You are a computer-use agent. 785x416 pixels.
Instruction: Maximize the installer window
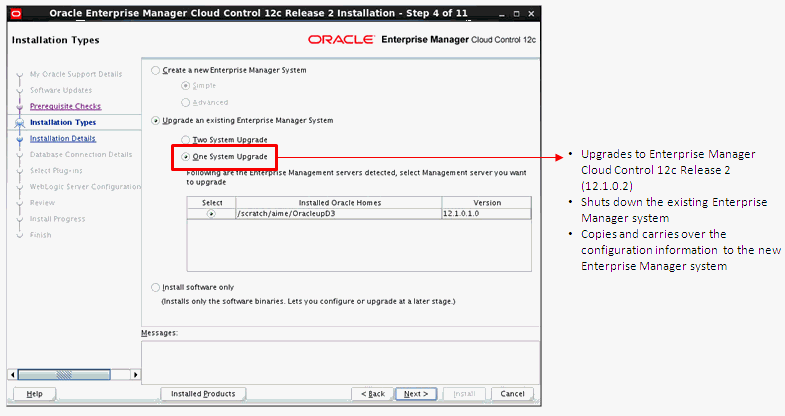tap(516, 14)
